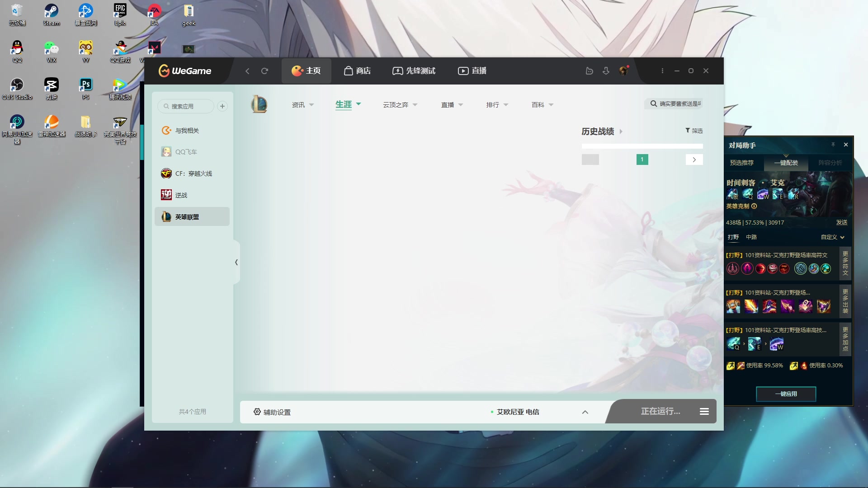The height and width of the screenshot is (488, 868).
Task: Select summoner spells with 使用率 0.30%
Action: pos(816,366)
